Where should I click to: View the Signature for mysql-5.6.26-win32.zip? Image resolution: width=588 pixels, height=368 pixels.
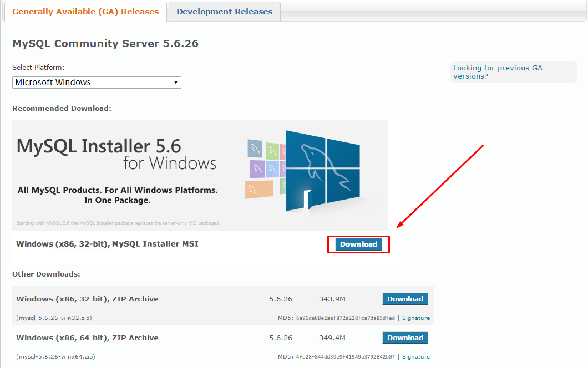(416, 318)
